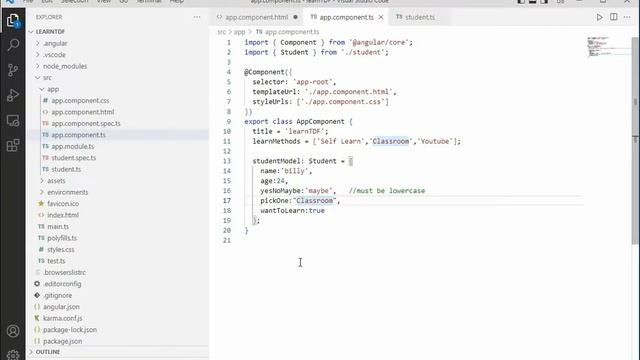Screen dimensions: 640x360
Task: Click the unsaved dot on app.component.html tab
Action: click(295, 17)
